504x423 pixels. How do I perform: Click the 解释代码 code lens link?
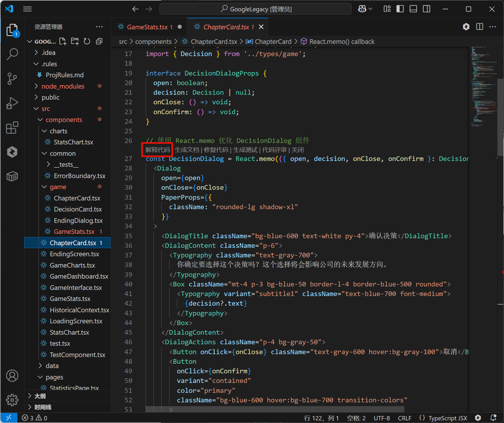[157, 150]
